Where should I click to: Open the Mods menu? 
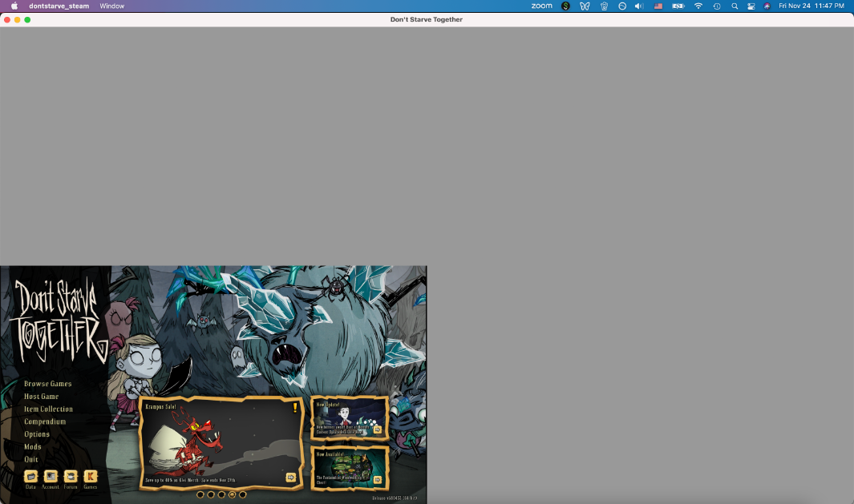33,446
